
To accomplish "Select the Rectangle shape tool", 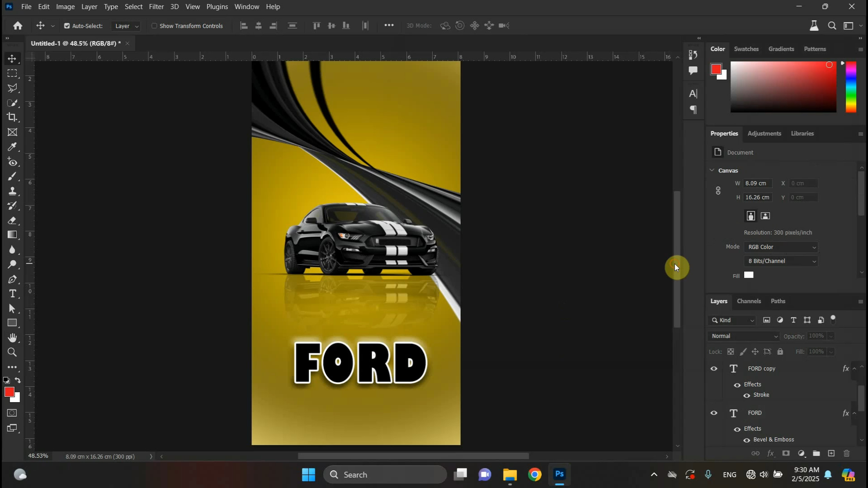I will click(12, 324).
